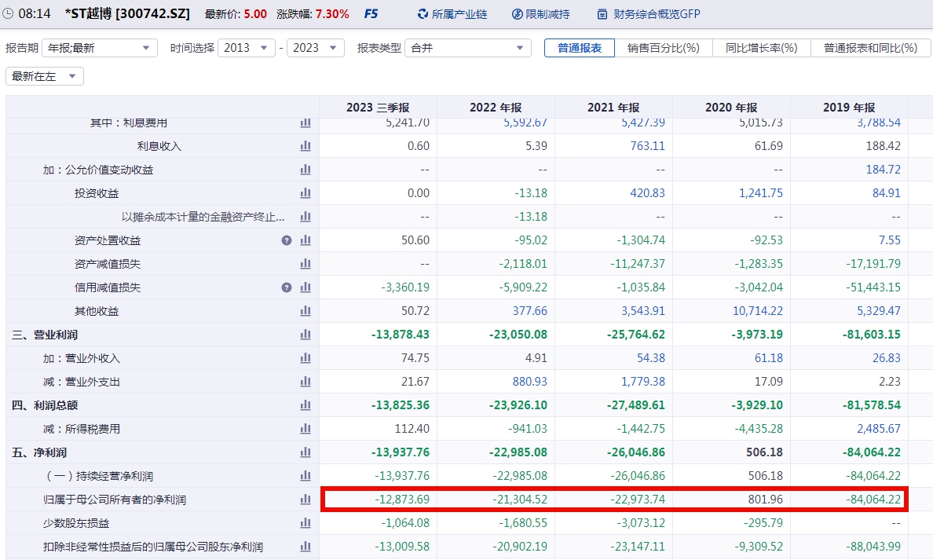This screenshot has width=933, height=560.
Task: Click the clock icon next to 08:14
Action: [x=9, y=14]
